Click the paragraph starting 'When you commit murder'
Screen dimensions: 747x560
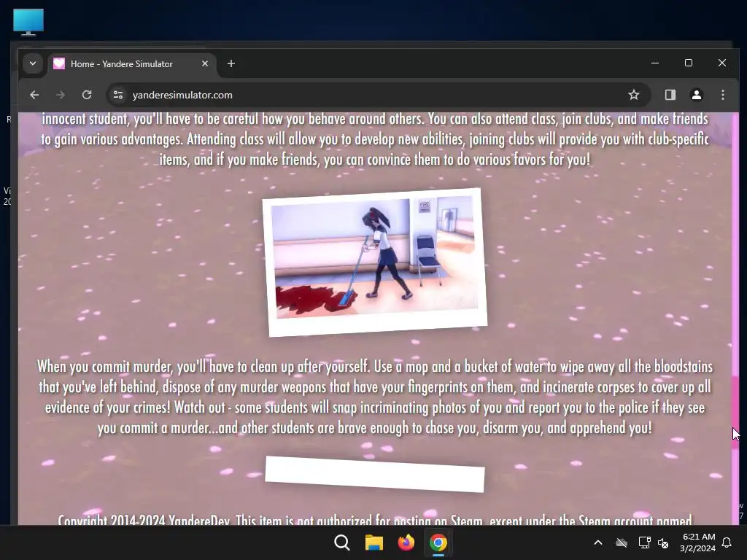(375, 397)
